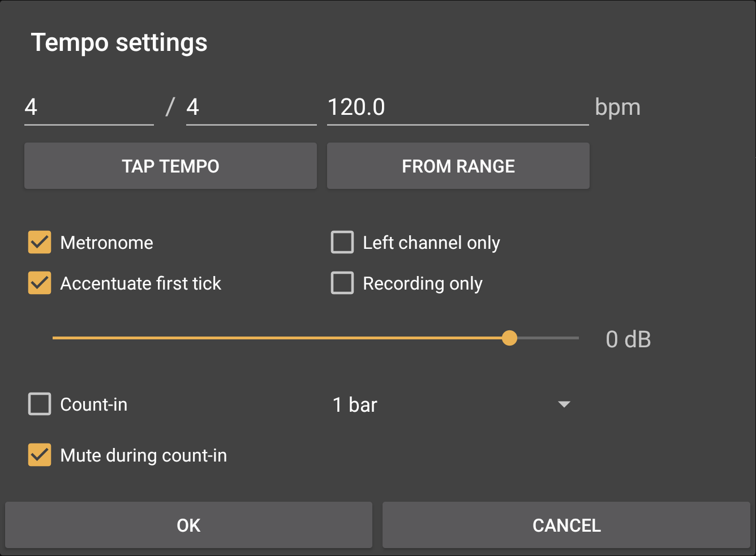Disable the Metronome checkbox
Screen dimensions: 756x556
40,243
